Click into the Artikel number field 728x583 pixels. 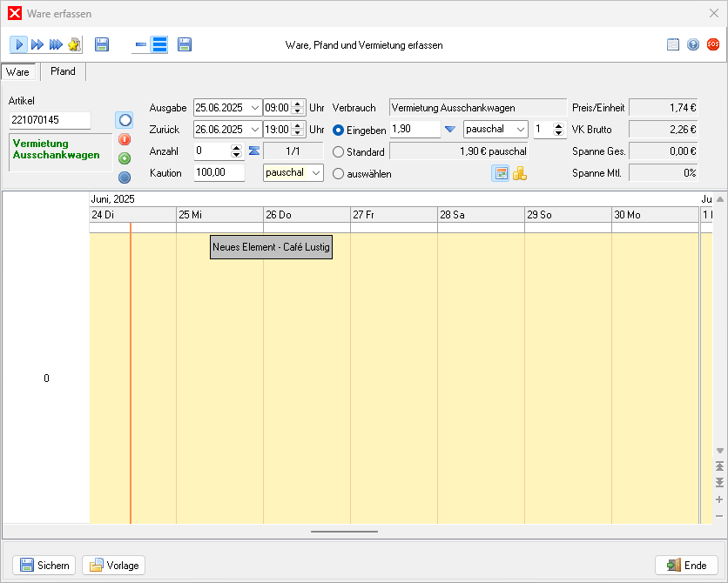click(50, 120)
